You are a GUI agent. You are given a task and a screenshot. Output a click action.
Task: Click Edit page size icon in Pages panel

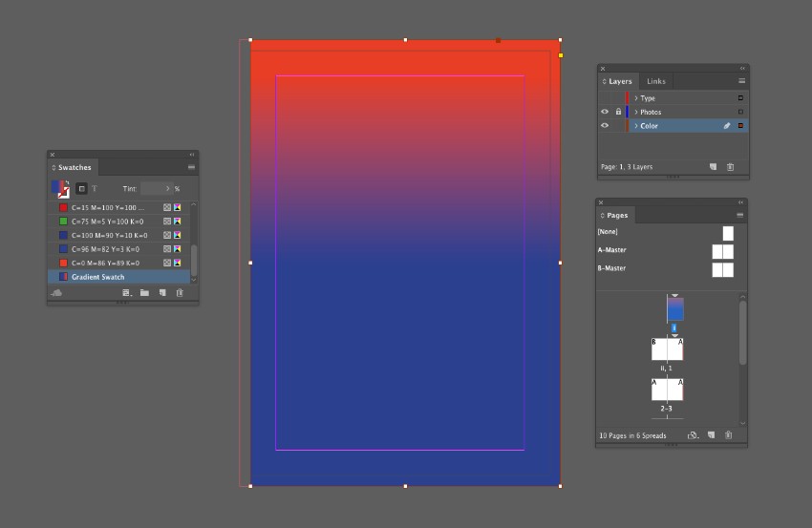click(x=693, y=435)
